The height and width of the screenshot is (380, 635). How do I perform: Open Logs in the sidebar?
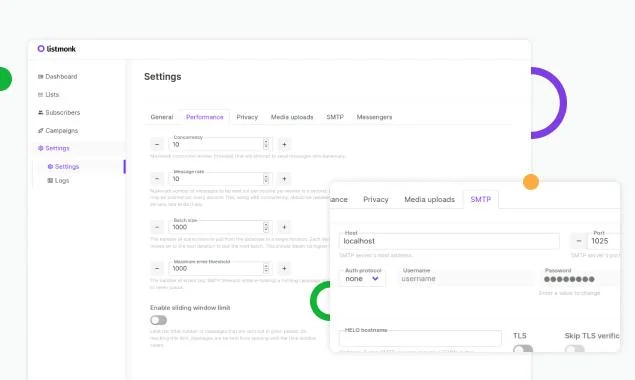pos(62,180)
